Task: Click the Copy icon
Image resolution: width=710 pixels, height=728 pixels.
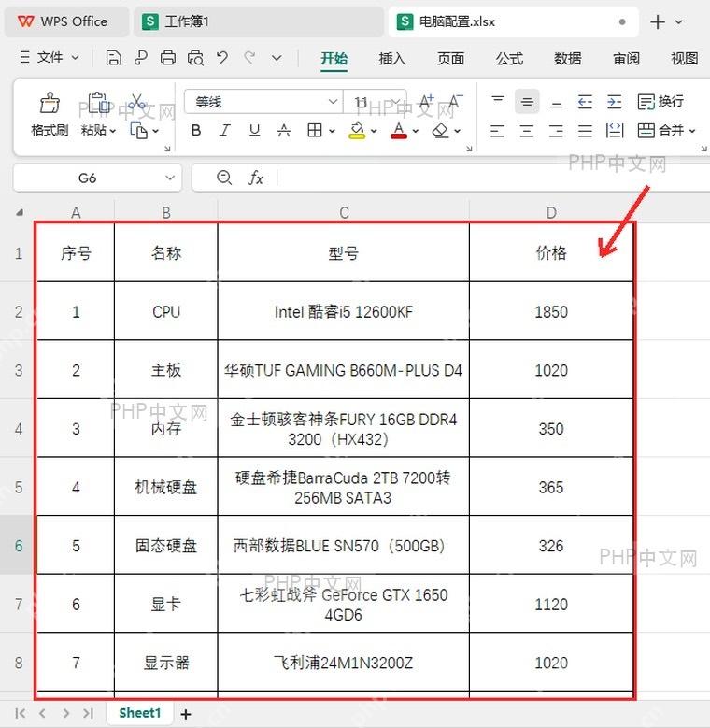Action: coord(138,131)
